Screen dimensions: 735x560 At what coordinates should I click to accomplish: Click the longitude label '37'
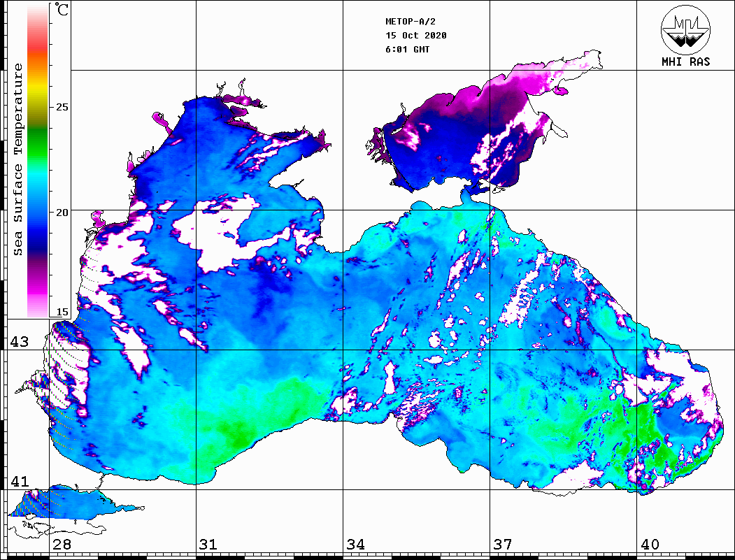point(503,545)
